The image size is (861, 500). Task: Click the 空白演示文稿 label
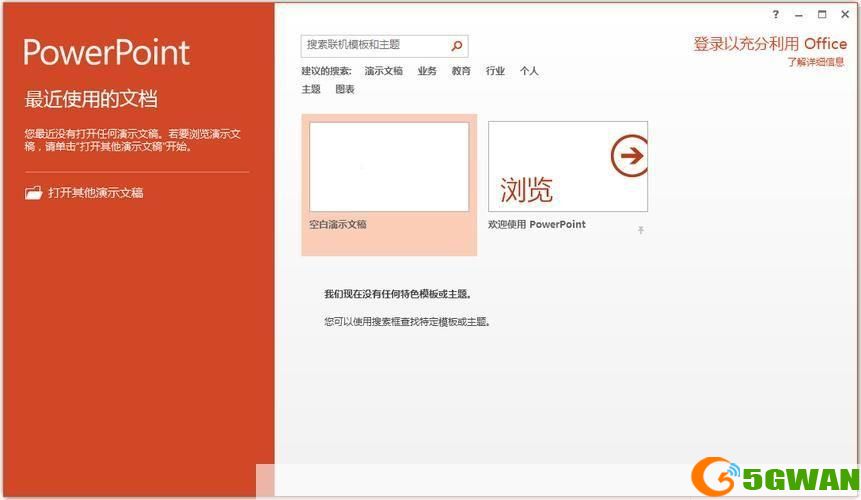click(338, 224)
